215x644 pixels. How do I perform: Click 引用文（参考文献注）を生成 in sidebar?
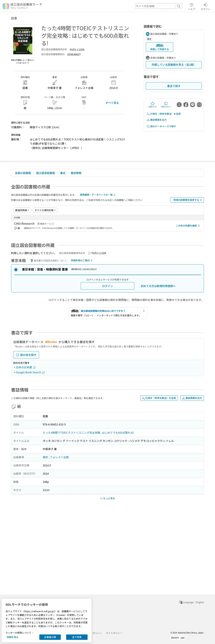tap(164, 114)
